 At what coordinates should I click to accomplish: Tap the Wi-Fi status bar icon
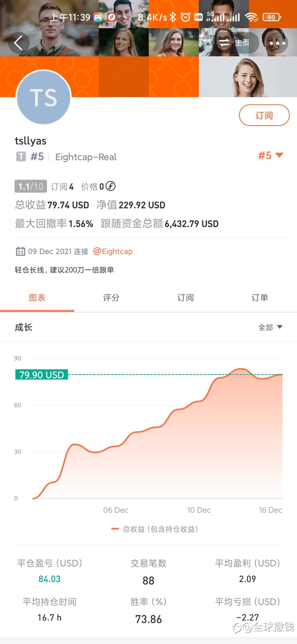click(251, 17)
